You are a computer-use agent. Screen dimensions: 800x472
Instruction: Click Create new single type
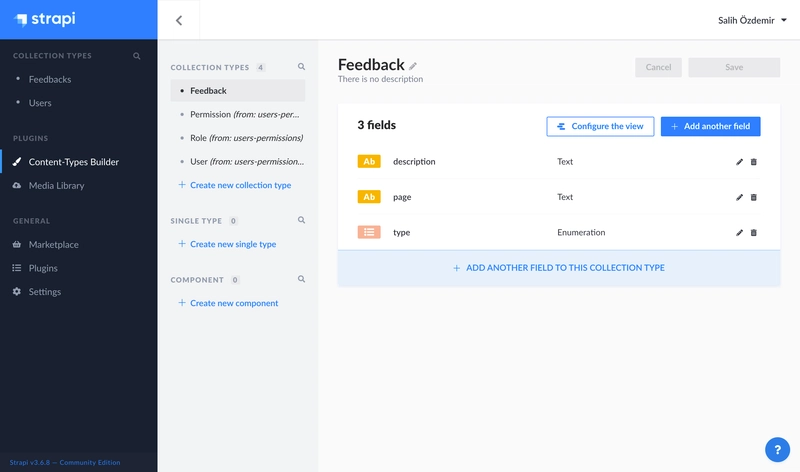(227, 244)
